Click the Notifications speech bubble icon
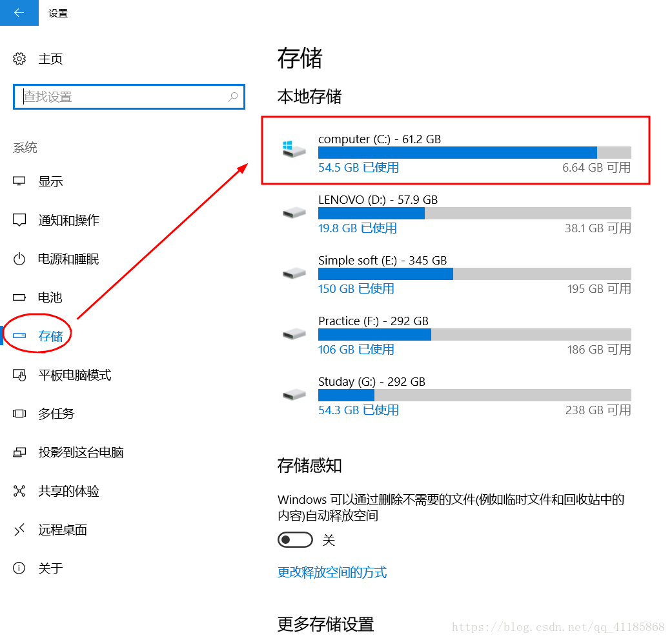672x640 pixels. [x=19, y=220]
